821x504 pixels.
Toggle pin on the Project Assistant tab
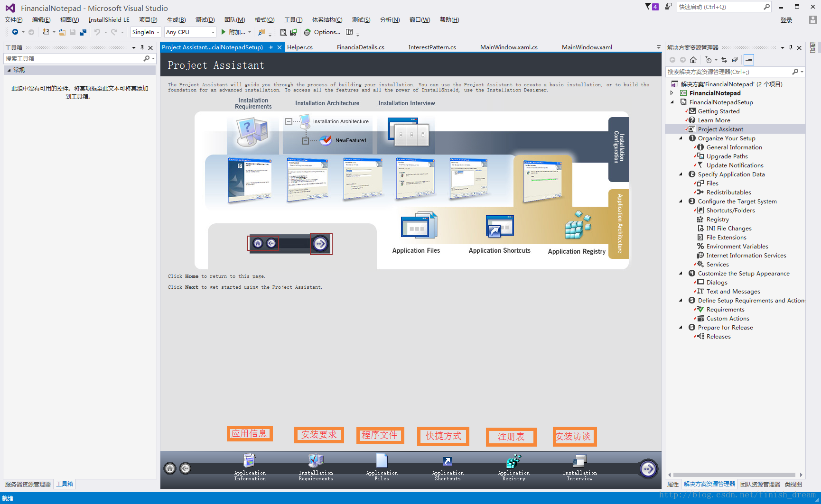271,47
